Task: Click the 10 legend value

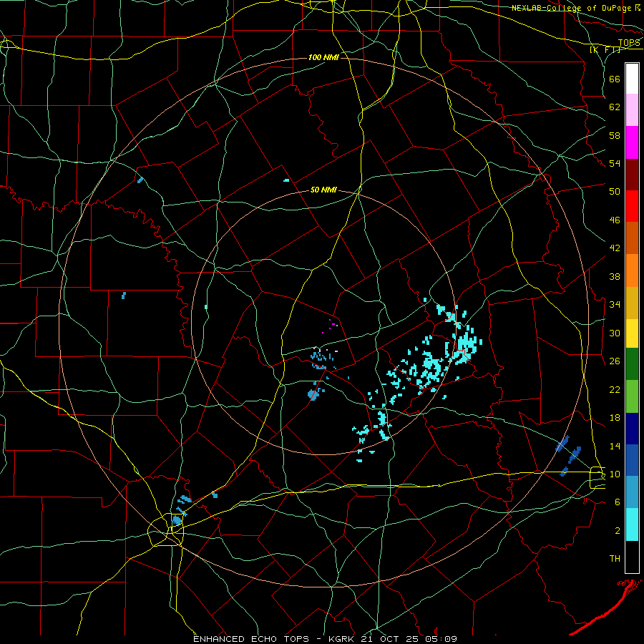Action: [615, 474]
